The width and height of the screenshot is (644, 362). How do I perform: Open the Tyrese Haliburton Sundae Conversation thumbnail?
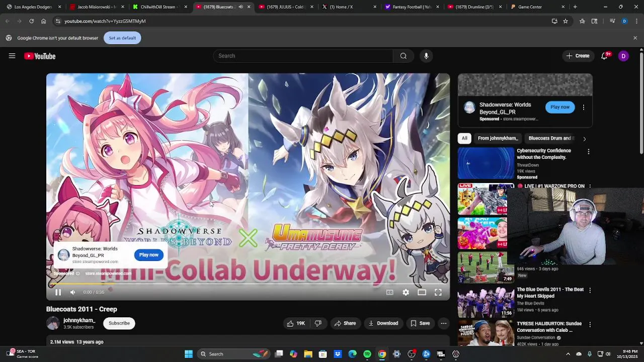tap(486, 333)
